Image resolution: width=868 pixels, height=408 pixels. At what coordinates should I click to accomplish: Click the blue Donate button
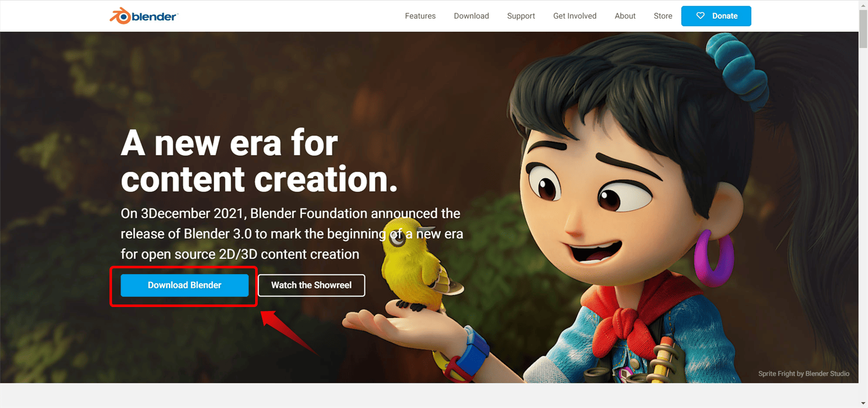point(716,16)
